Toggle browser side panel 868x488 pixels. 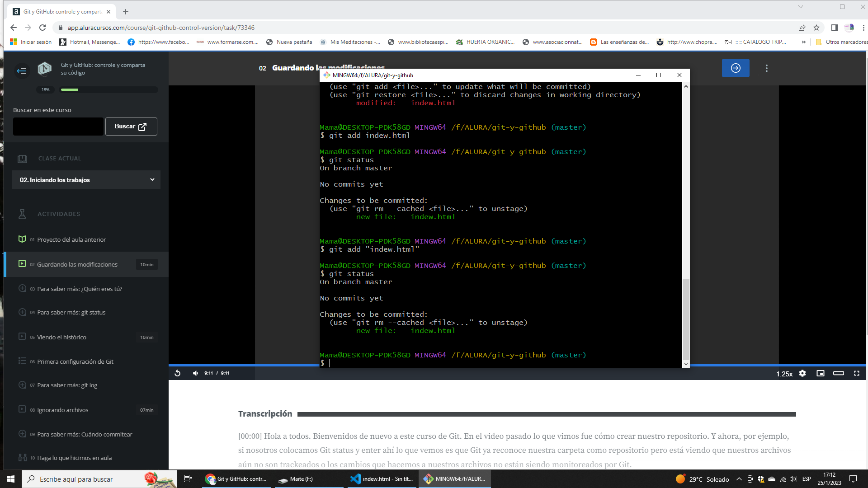tap(835, 28)
